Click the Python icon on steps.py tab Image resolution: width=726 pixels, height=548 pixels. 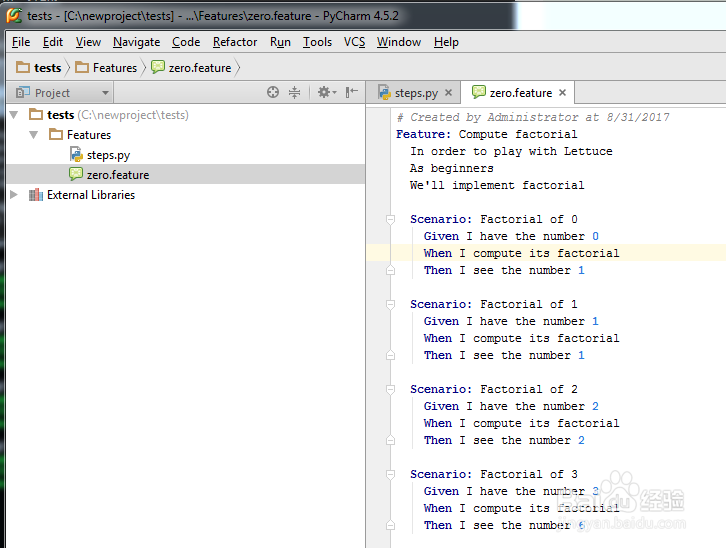pos(384,92)
